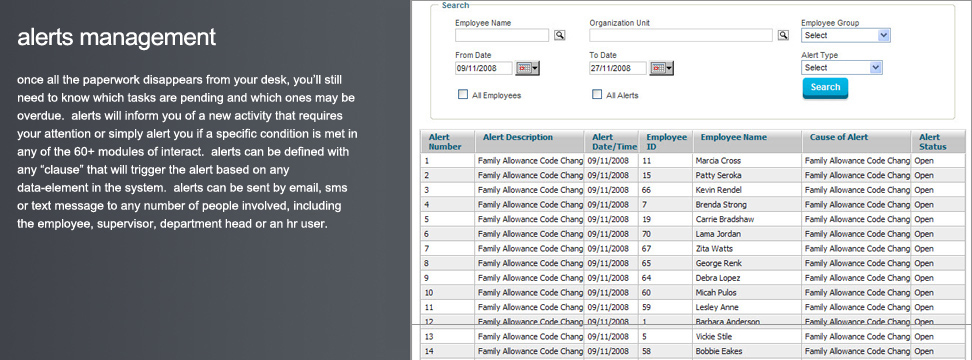
Task: Select the George Renk employee name cell
Action: click(x=748, y=263)
